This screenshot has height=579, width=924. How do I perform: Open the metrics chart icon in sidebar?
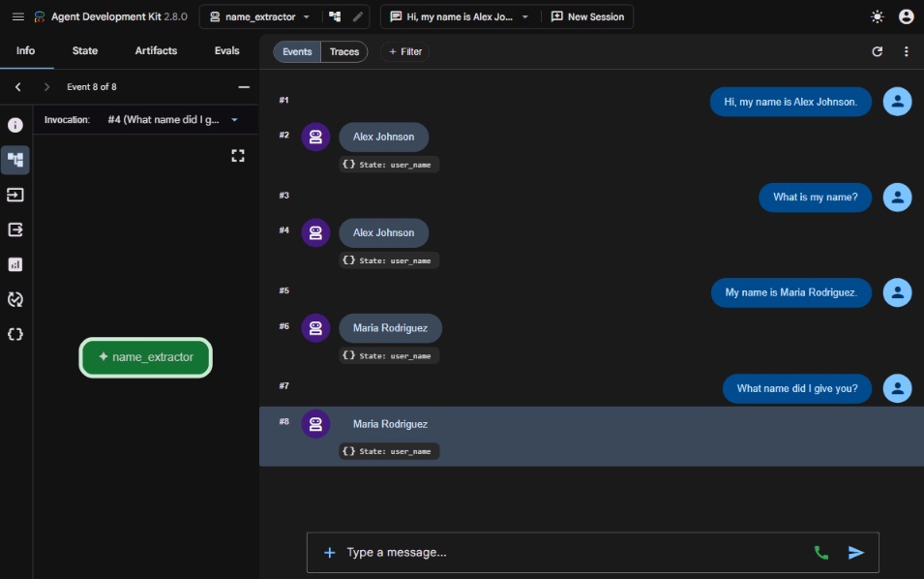pyautogui.click(x=15, y=264)
